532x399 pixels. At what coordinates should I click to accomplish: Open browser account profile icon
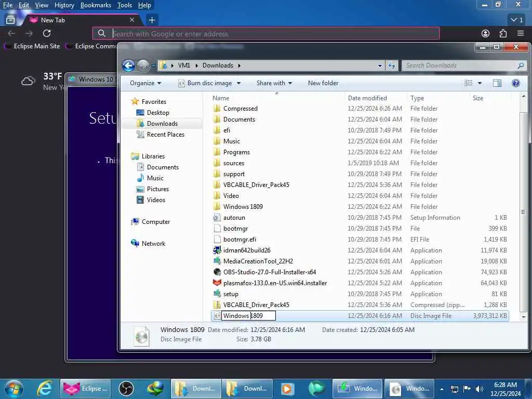coord(486,33)
